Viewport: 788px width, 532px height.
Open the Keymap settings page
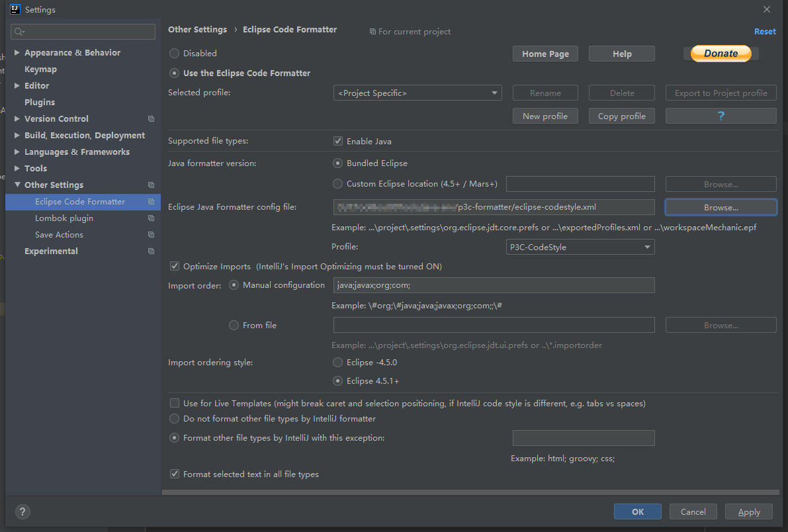41,69
